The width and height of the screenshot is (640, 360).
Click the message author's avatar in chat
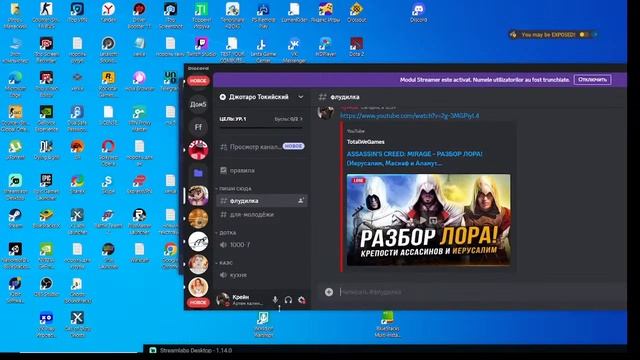click(x=325, y=112)
